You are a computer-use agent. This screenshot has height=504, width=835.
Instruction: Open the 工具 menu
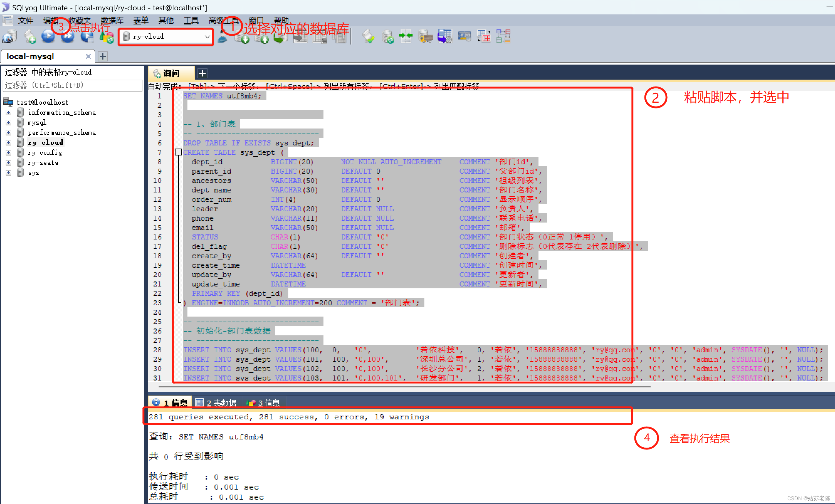[x=191, y=20]
